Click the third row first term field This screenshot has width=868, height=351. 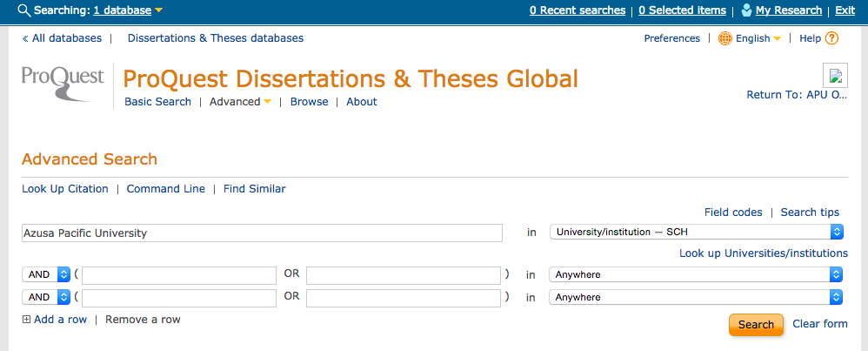[179, 298]
